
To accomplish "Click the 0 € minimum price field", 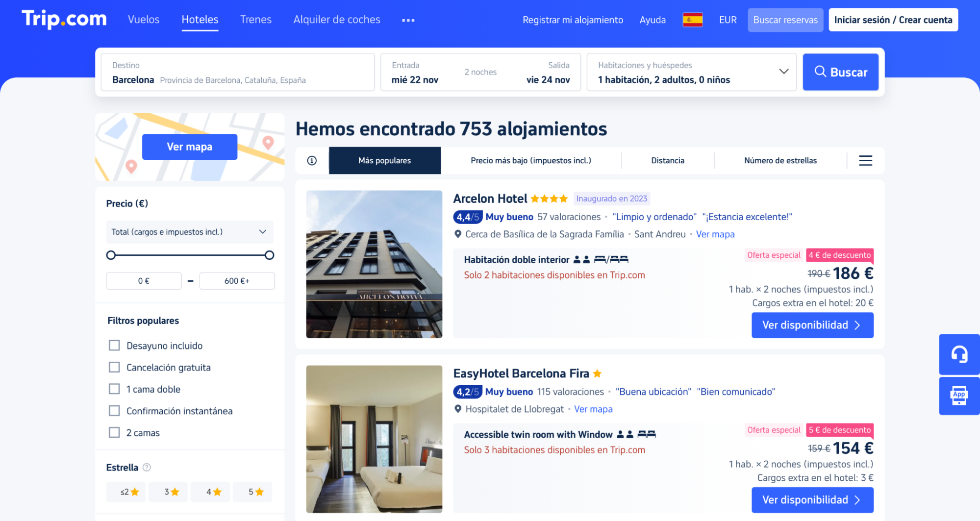I will 144,281.
